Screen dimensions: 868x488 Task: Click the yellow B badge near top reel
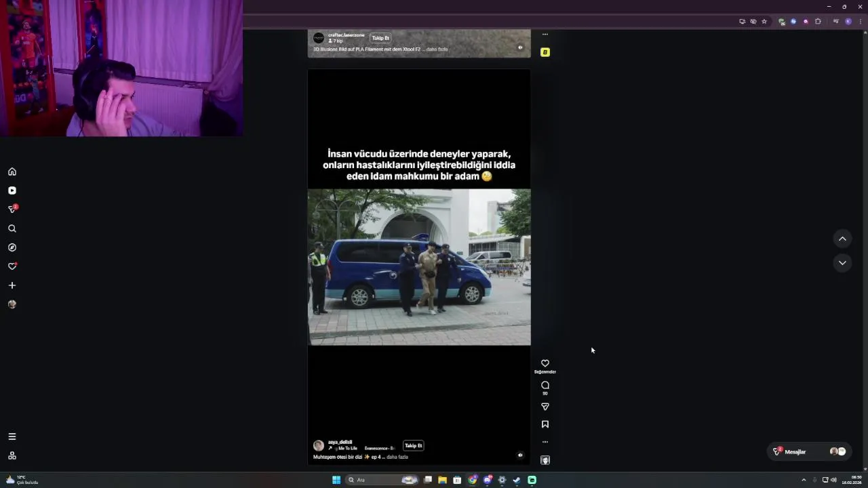pos(545,52)
